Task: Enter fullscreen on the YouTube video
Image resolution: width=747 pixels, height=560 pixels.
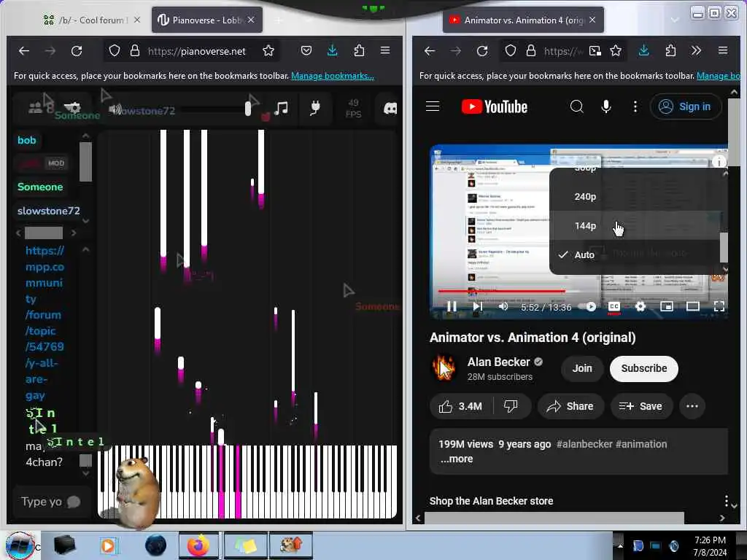Action: (x=719, y=307)
